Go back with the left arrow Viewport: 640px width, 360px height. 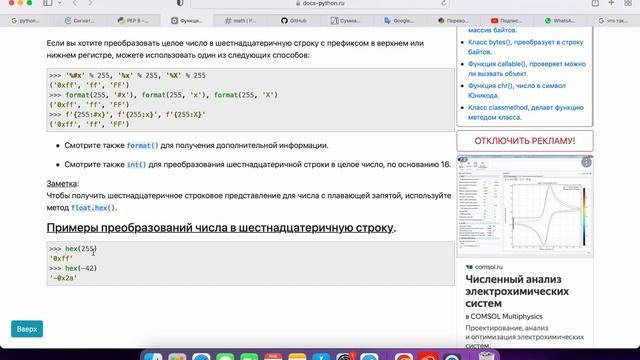coord(75,3)
